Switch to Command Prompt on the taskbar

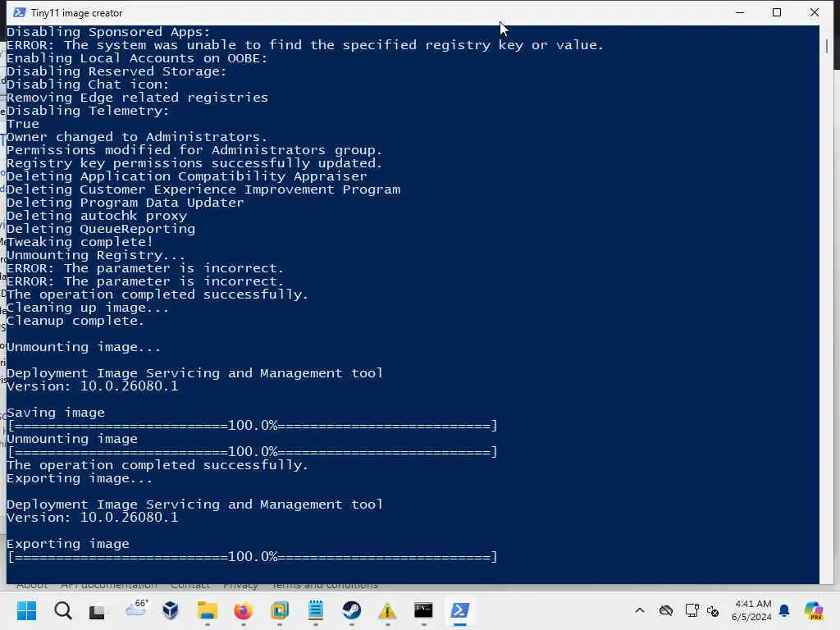click(424, 610)
